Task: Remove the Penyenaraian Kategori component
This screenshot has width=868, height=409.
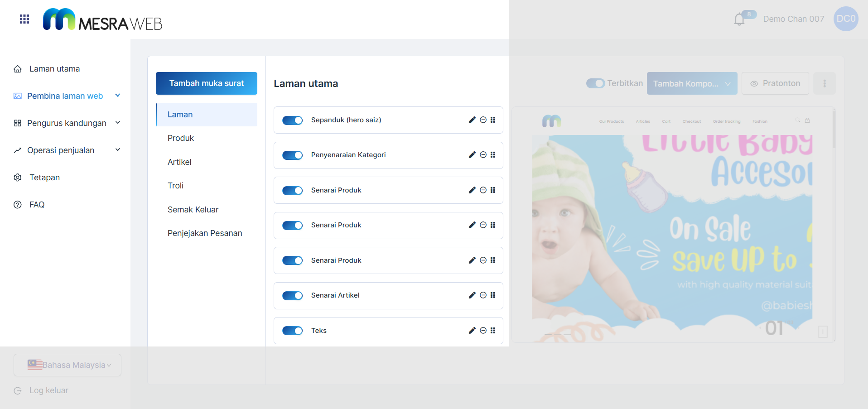Action: click(x=483, y=155)
